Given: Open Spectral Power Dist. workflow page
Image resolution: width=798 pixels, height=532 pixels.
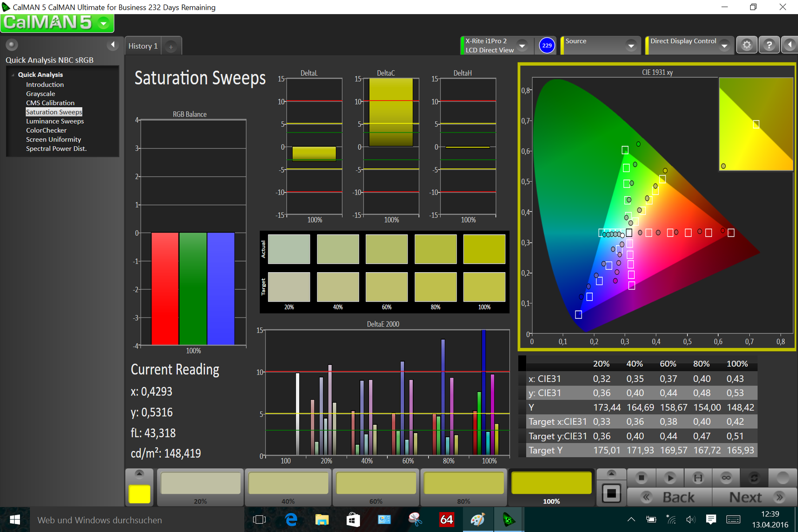Looking at the screenshot, I should click(56, 149).
